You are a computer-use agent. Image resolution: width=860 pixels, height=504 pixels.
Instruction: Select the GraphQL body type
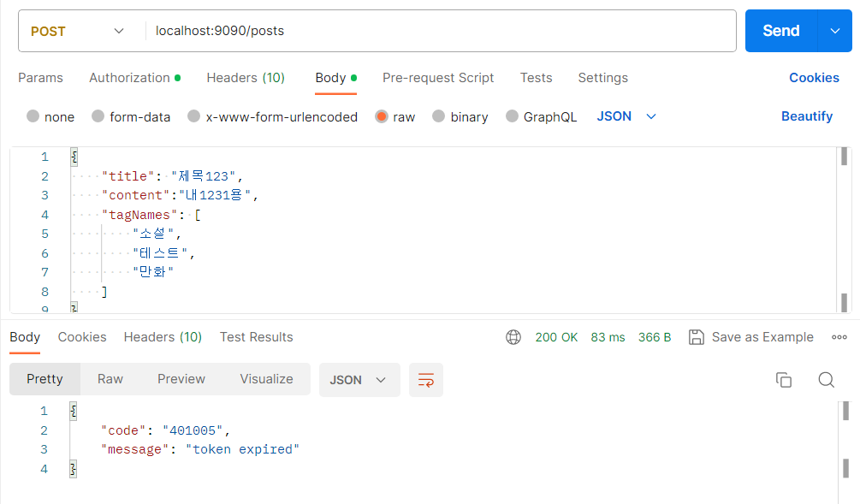click(512, 116)
